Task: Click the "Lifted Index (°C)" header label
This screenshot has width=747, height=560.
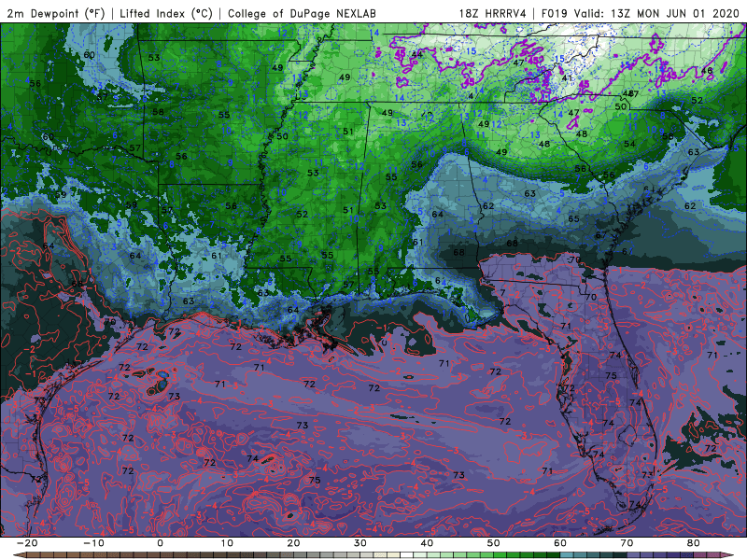Action: tap(166, 13)
